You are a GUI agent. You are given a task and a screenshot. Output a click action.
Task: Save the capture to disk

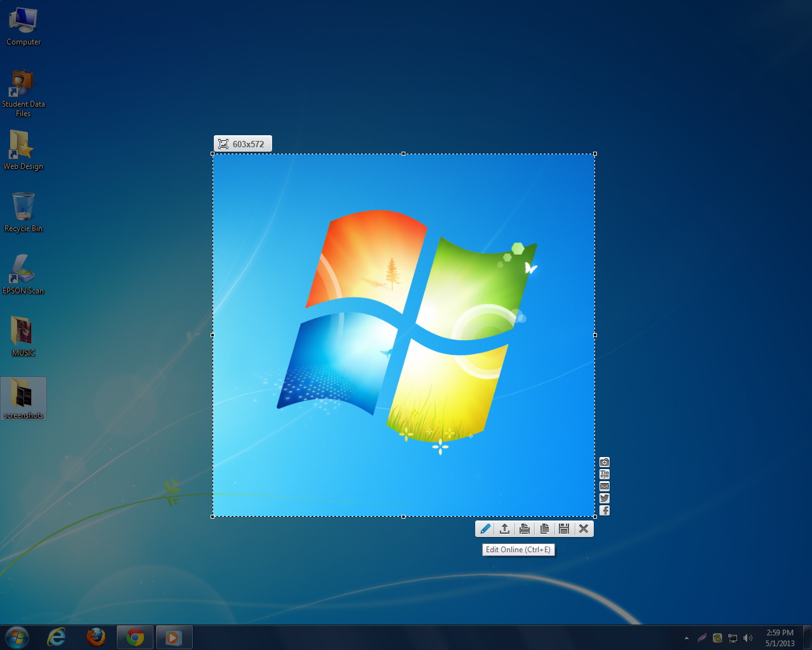tap(564, 528)
